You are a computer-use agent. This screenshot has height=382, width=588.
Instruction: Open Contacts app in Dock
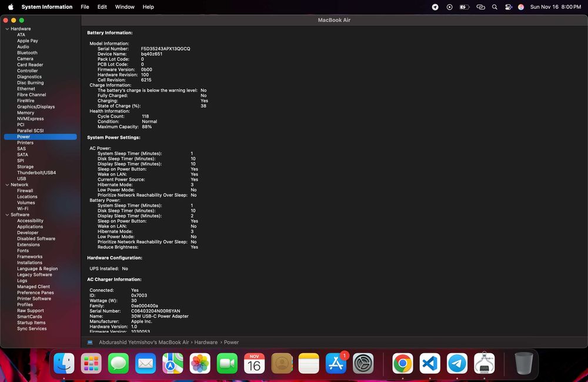(x=282, y=363)
